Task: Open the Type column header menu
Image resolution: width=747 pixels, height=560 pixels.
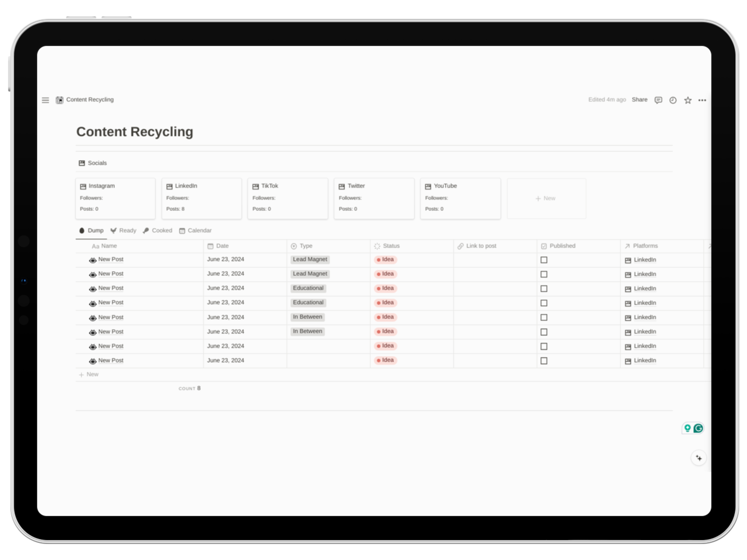Action: [306, 246]
